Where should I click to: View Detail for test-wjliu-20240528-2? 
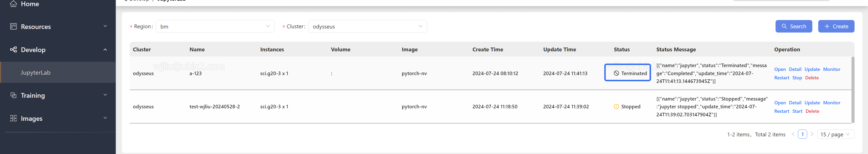[x=795, y=103]
